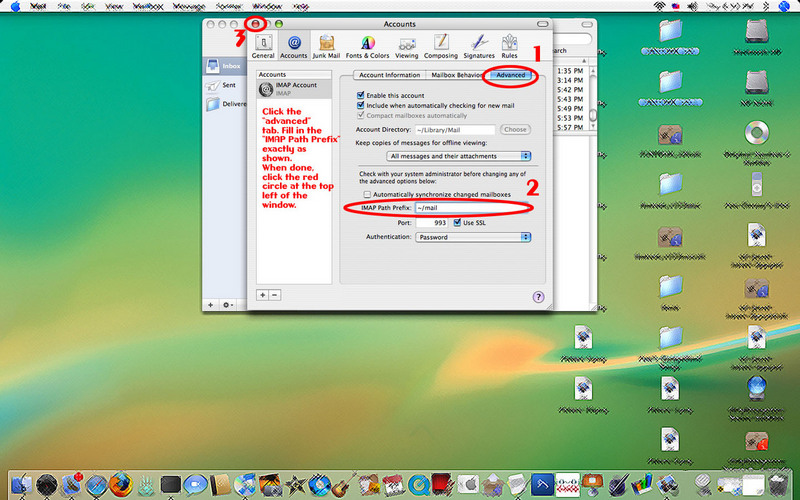Open the Composing preferences pane
Image resolution: width=800 pixels, height=500 pixels.
point(440,45)
